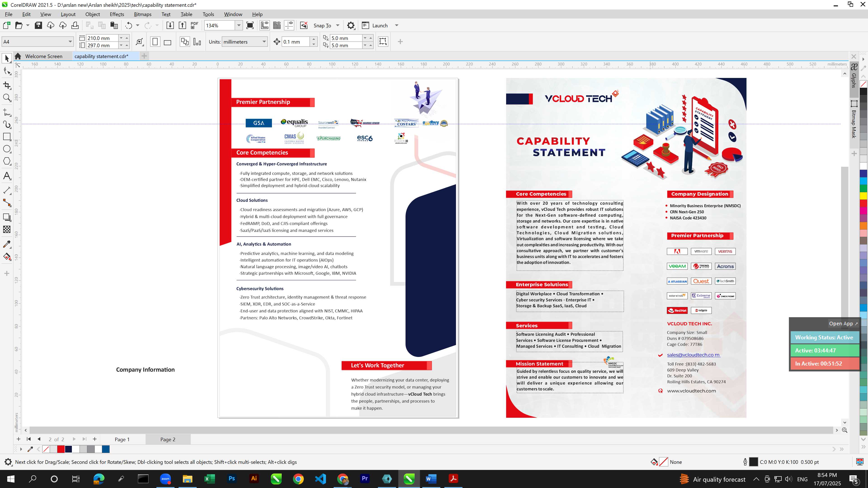Select the Freehand curve tool

coord(7,112)
